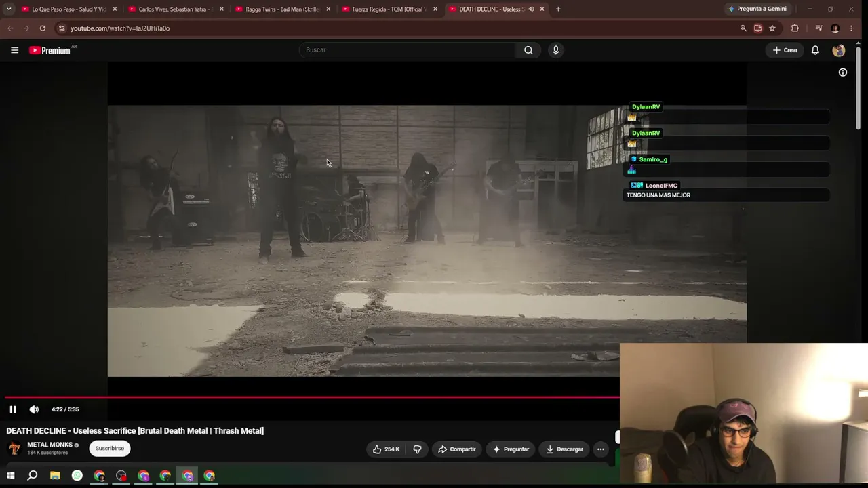Pause the video playback
868x488 pixels.
click(x=13, y=409)
